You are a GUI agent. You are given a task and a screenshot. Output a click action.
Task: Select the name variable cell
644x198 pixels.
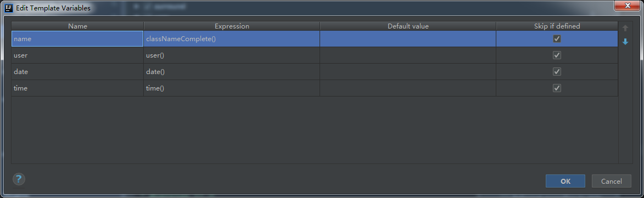pyautogui.click(x=77, y=39)
